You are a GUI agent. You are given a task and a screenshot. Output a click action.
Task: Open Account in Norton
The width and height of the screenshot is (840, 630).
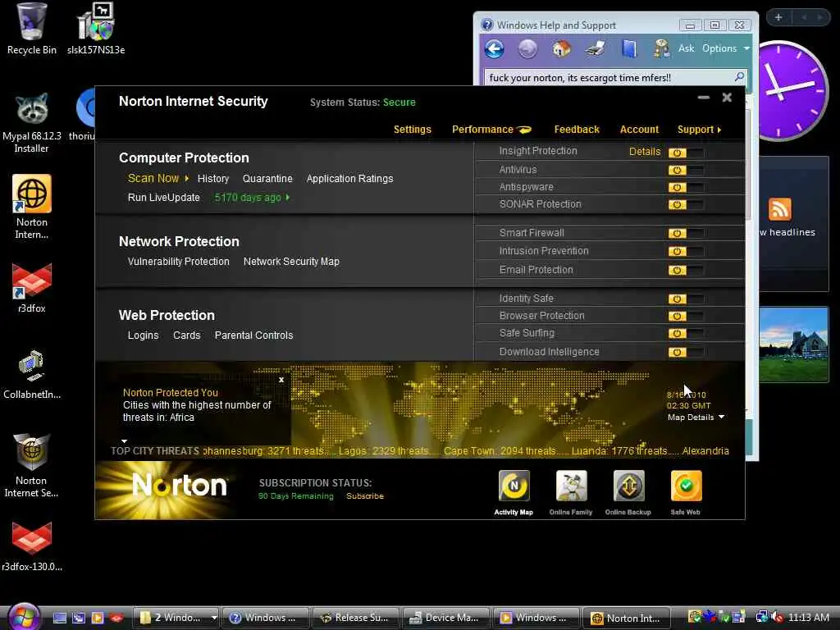639,130
